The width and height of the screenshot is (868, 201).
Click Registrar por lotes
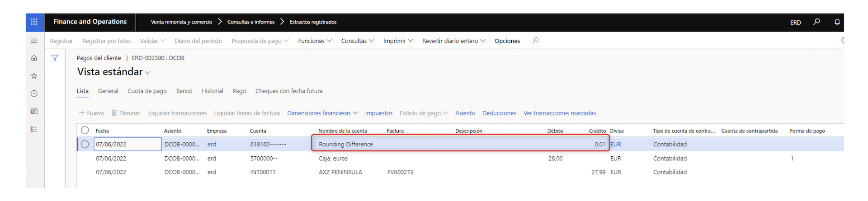[x=107, y=41]
